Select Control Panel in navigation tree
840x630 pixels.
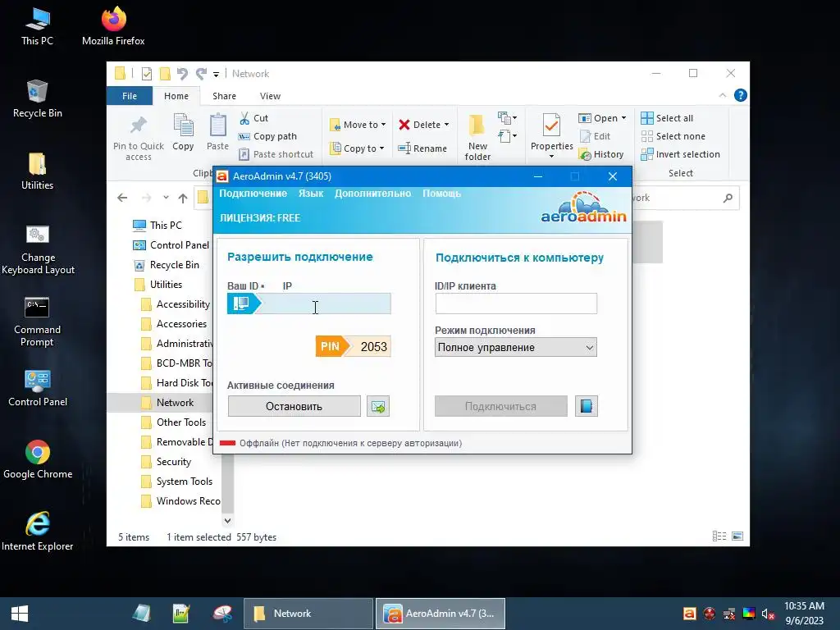(171, 244)
